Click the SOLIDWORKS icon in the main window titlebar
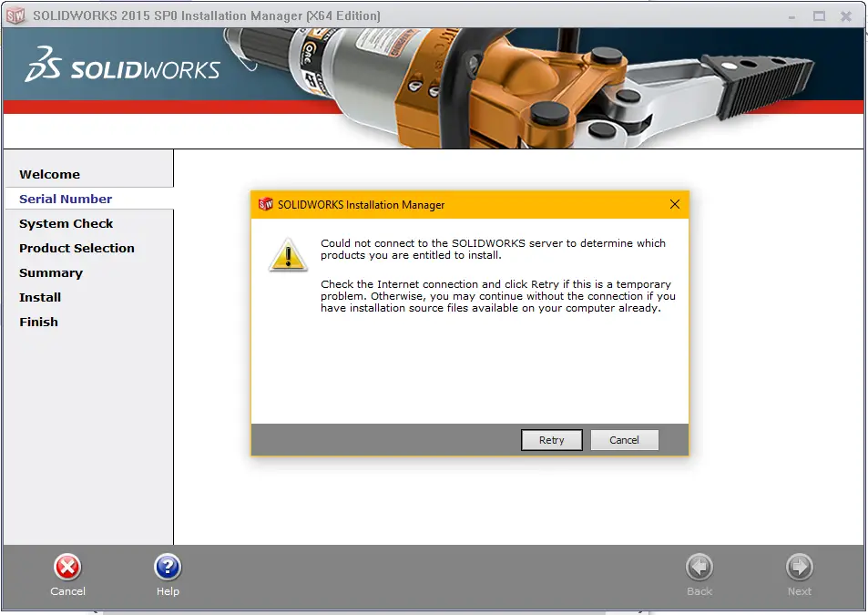 (x=15, y=15)
